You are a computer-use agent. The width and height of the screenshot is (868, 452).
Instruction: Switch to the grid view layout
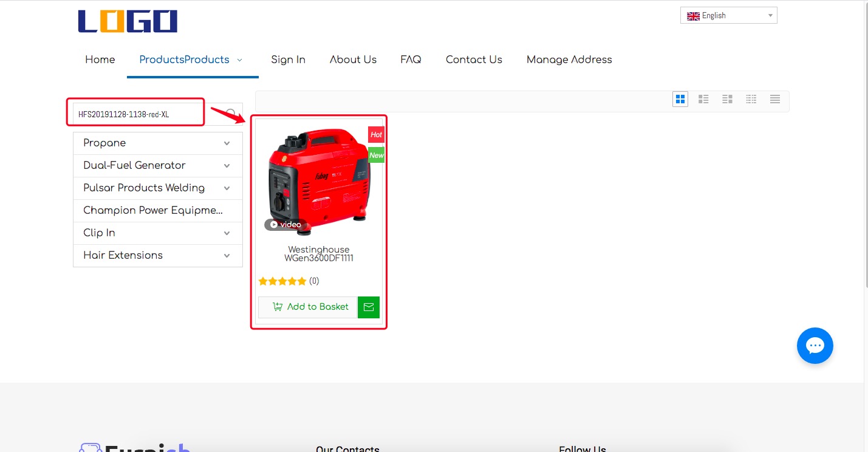click(x=680, y=99)
